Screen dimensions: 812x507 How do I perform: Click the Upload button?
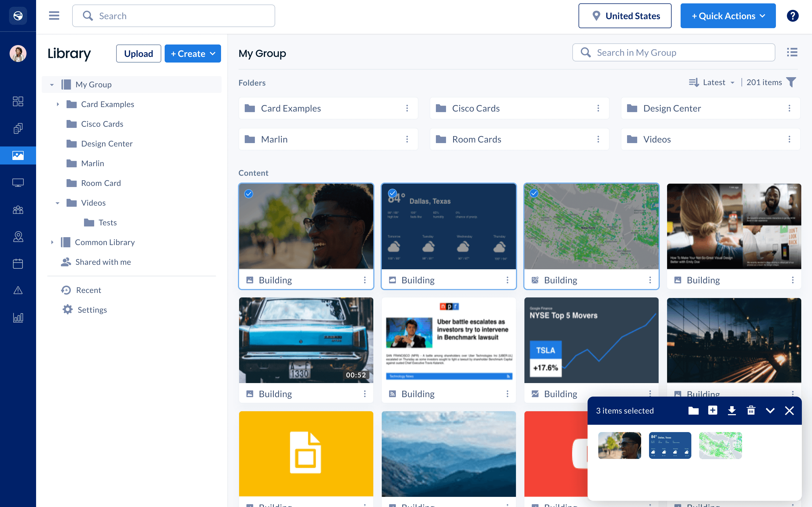click(x=138, y=54)
